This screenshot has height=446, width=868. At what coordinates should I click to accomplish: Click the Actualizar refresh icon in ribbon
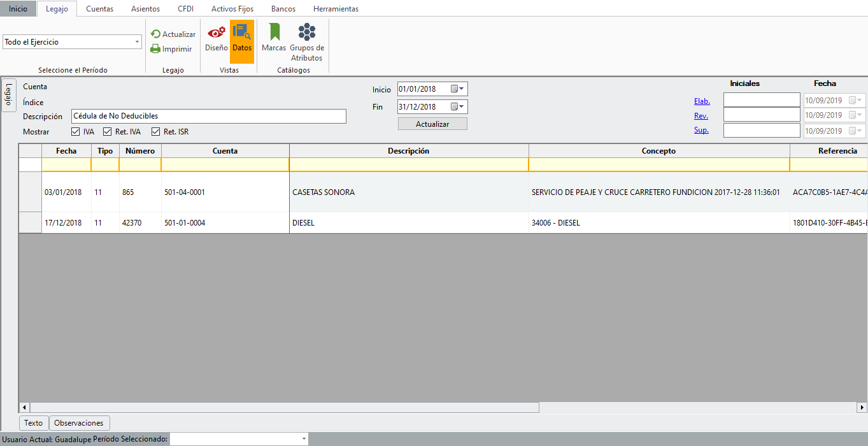click(155, 34)
